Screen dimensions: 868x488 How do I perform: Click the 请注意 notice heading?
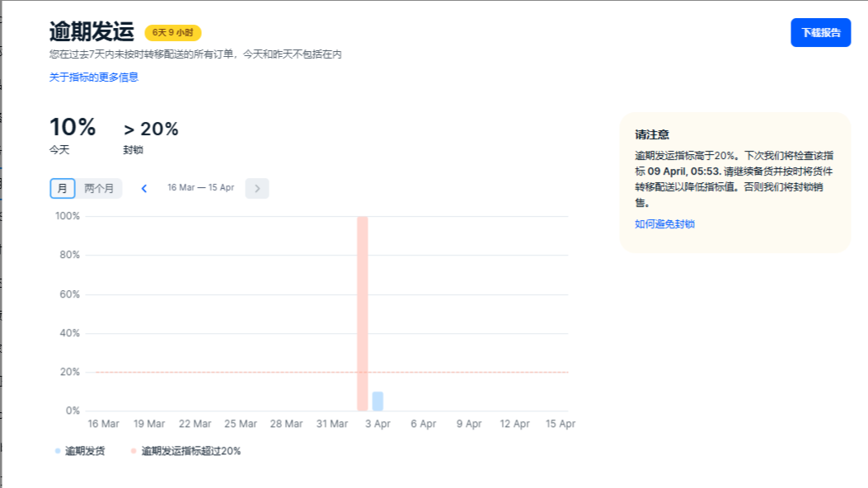click(652, 134)
